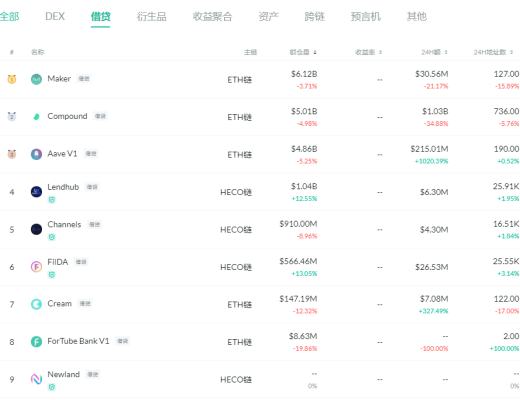This screenshot has width=520, height=400.
Task: Sort by the locked value column arrow
Action: click(x=315, y=52)
